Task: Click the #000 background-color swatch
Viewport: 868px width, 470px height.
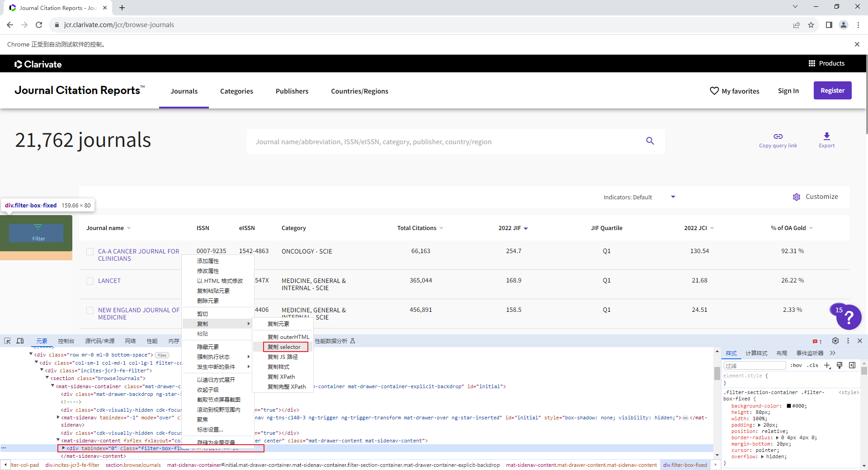Action: [789, 406]
